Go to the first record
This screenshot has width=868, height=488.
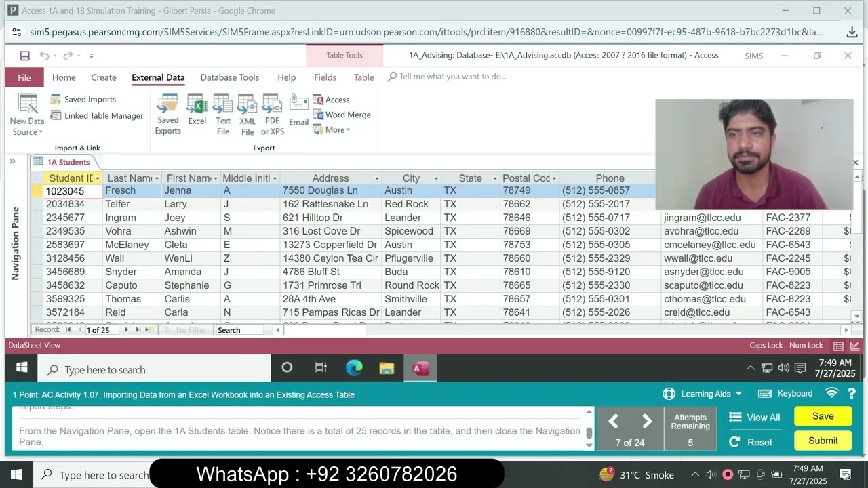pos(68,330)
